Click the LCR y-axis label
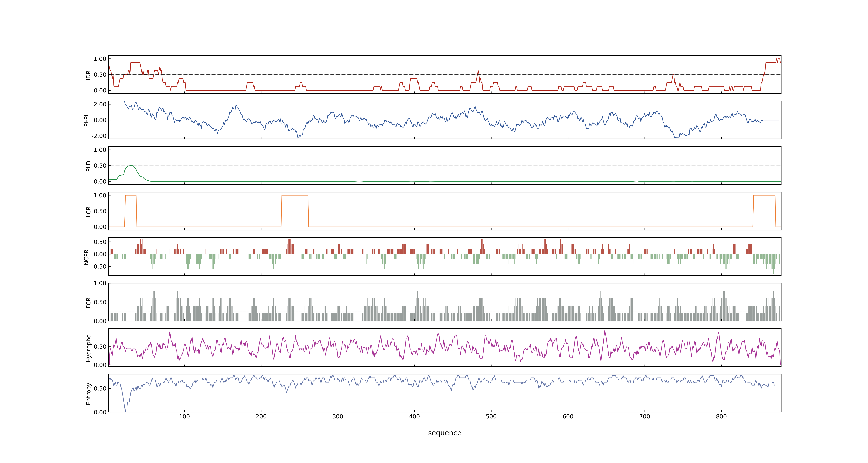Image resolution: width=868 pixels, height=463 pixels. pos(88,212)
